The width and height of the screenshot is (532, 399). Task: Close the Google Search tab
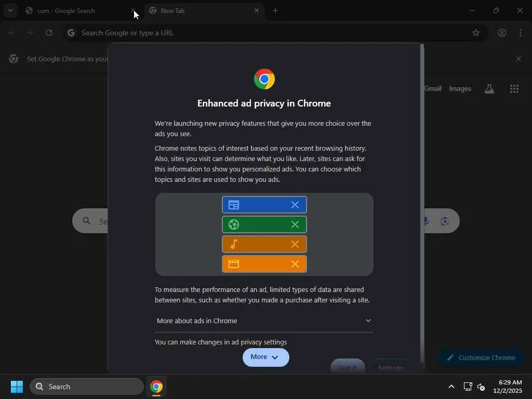(133, 10)
